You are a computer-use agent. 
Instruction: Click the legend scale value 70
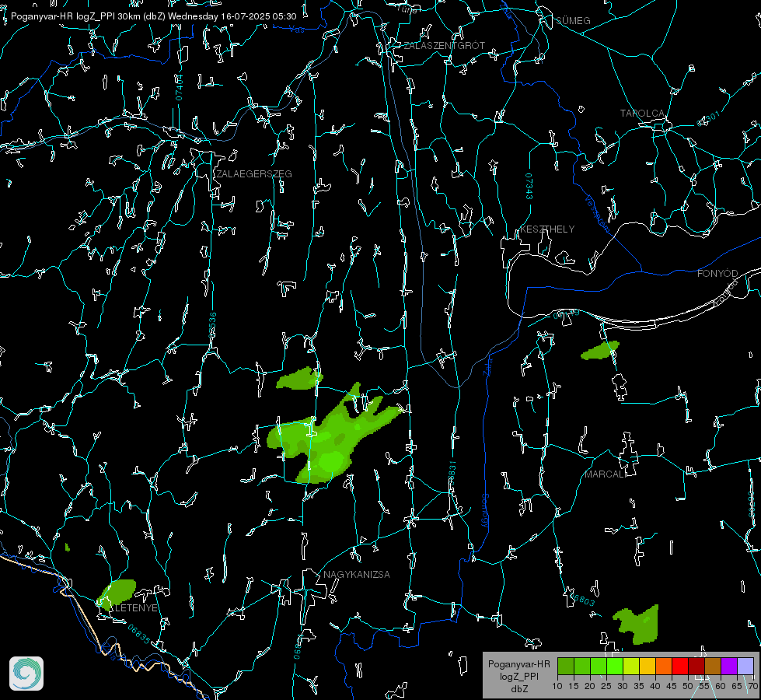click(753, 686)
